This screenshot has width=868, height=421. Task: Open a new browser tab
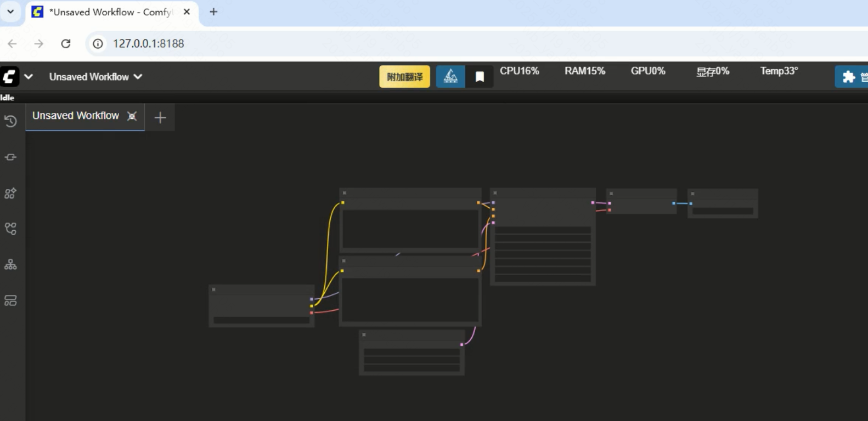213,12
